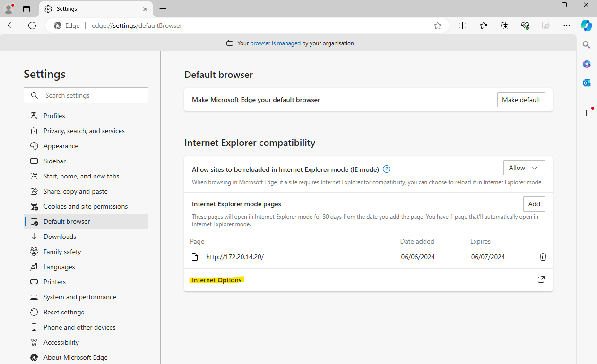Open Internet Options external link icon
Image resolution: width=597 pixels, height=364 pixels.
coord(541,279)
